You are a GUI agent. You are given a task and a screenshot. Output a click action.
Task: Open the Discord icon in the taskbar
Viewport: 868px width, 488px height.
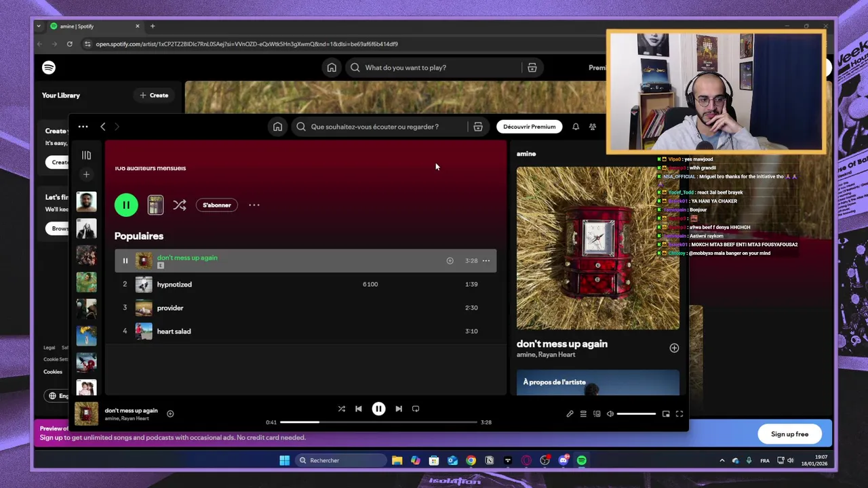pyautogui.click(x=564, y=460)
